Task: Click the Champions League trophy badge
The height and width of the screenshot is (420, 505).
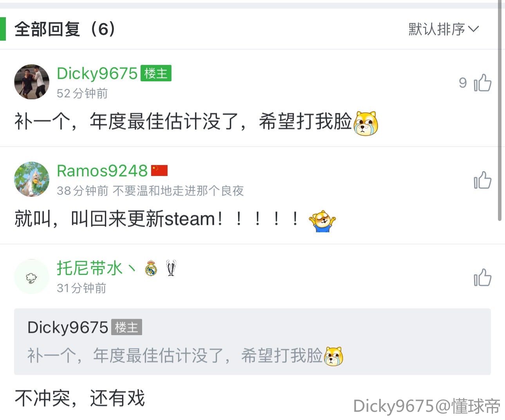Action: [x=171, y=268]
